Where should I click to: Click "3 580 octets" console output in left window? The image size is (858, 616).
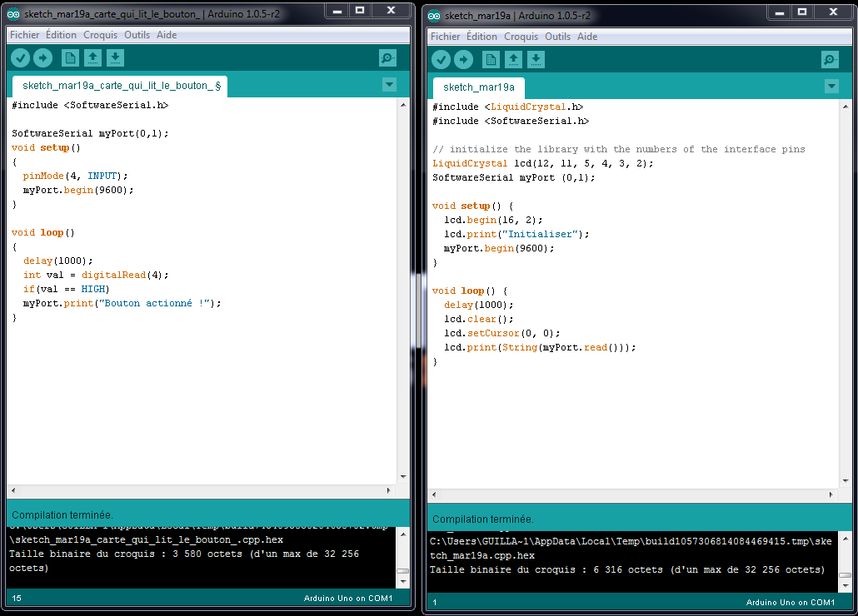coord(207,554)
